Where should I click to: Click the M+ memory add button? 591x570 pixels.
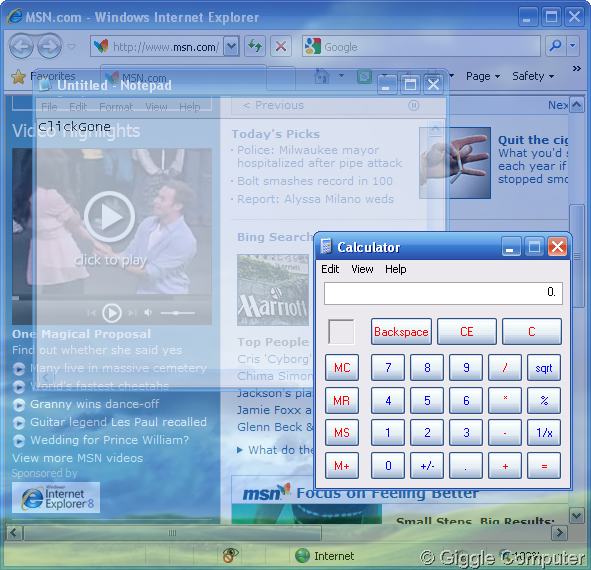pos(342,466)
